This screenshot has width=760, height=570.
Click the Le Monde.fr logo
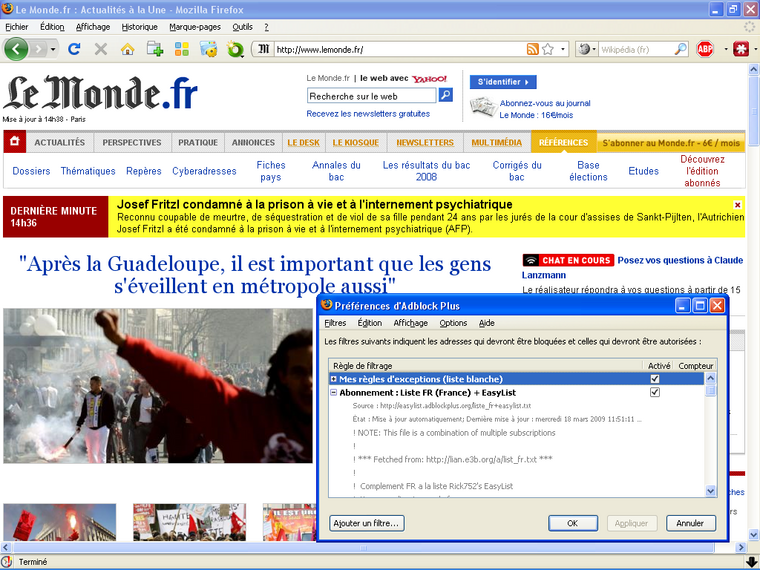(100, 92)
